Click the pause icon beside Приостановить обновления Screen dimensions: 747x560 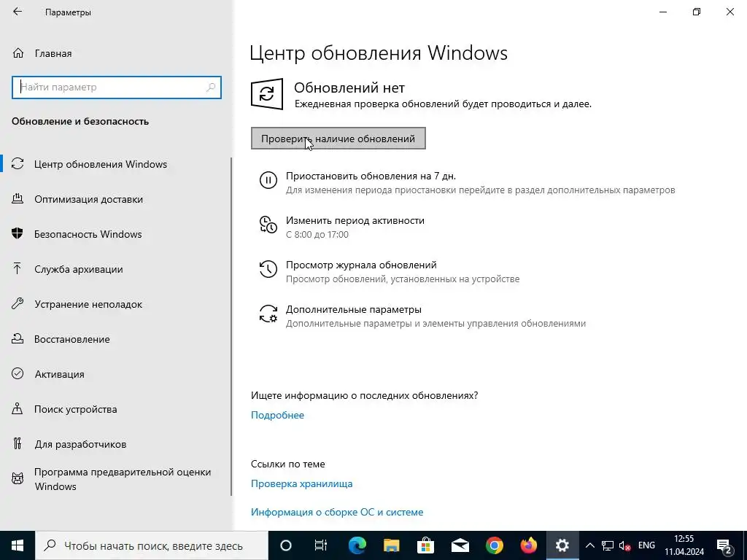pos(268,180)
